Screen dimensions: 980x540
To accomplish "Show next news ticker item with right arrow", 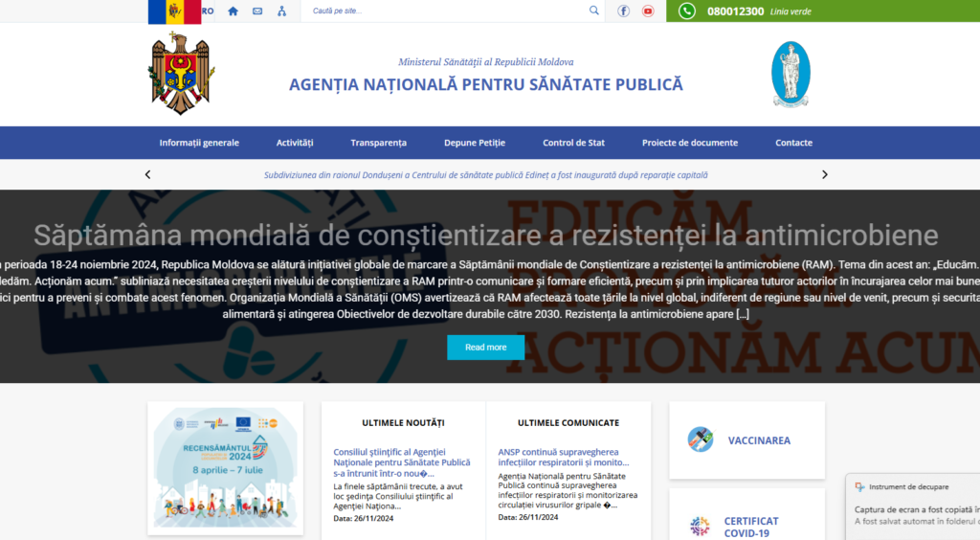I will point(824,174).
